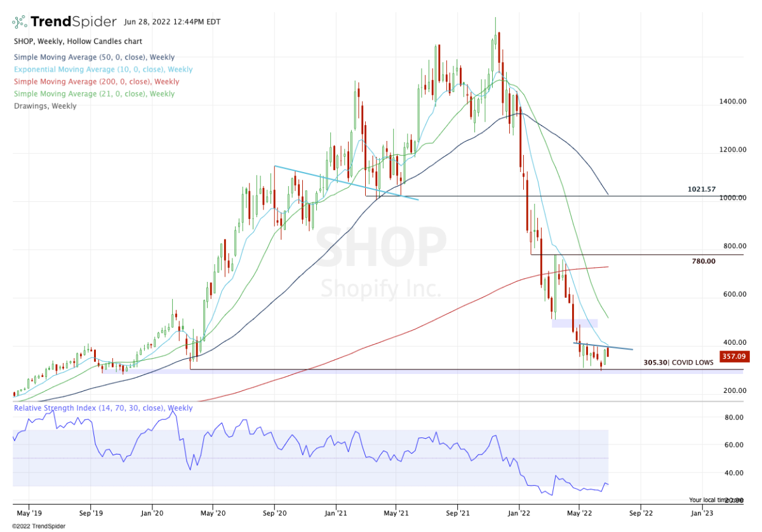Viewport: 762px width, 532px height.
Task: Select the Simple Moving Average (21) legend entry
Action: click(x=94, y=93)
